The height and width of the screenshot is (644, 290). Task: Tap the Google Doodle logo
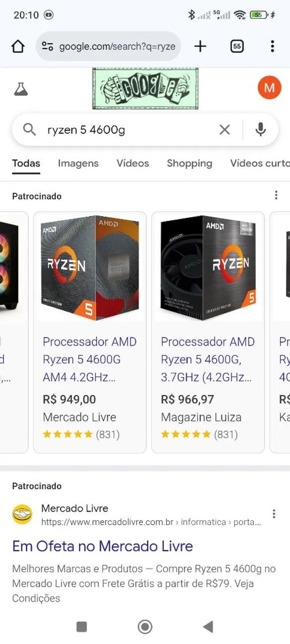tap(145, 87)
